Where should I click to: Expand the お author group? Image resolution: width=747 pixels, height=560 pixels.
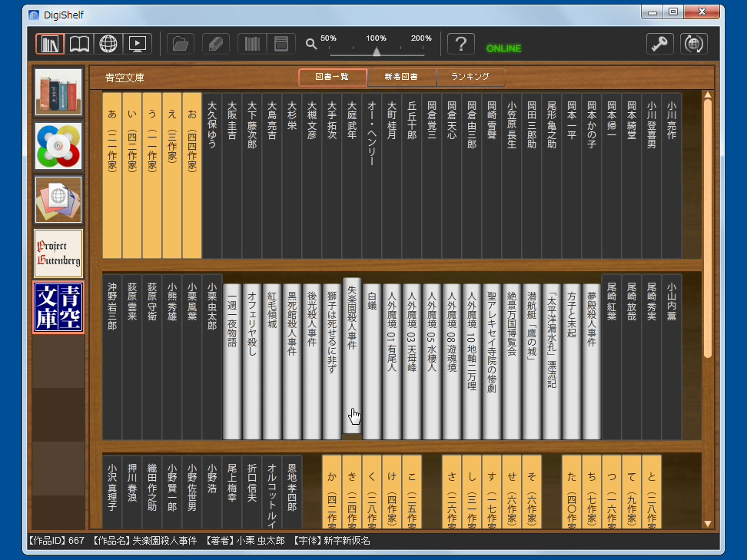[192, 175]
